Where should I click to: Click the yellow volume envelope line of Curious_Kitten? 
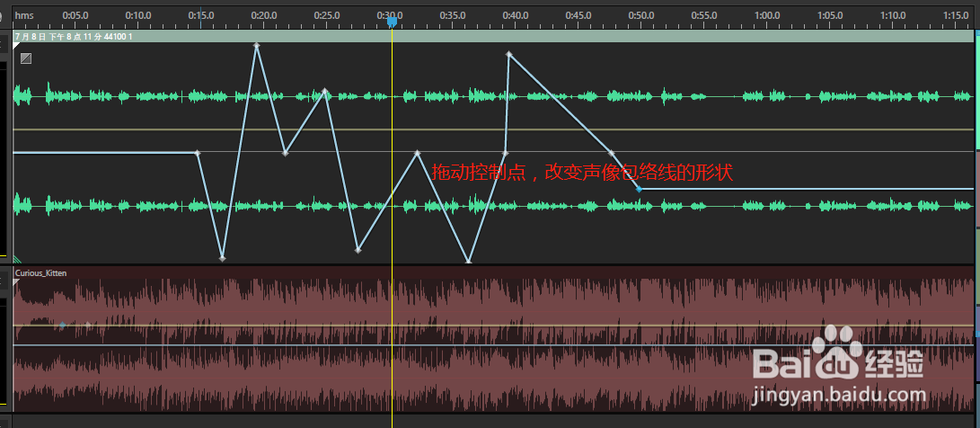(494, 325)
